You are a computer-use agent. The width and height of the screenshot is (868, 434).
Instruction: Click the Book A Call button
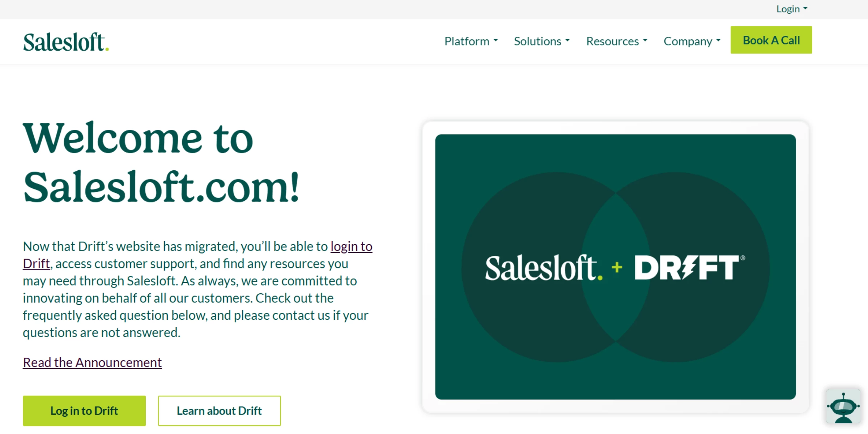771,40
